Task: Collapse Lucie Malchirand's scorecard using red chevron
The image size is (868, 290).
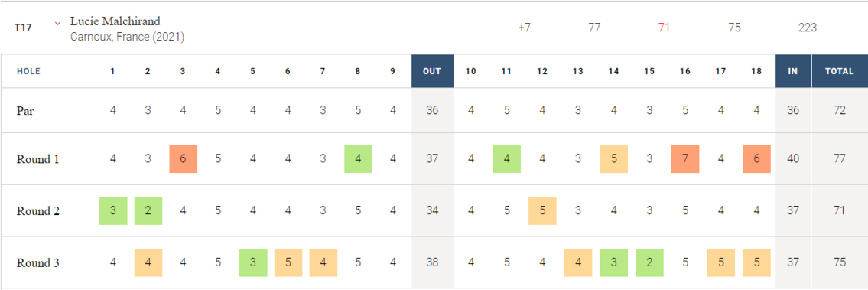Action: click(x=57, y=23)
